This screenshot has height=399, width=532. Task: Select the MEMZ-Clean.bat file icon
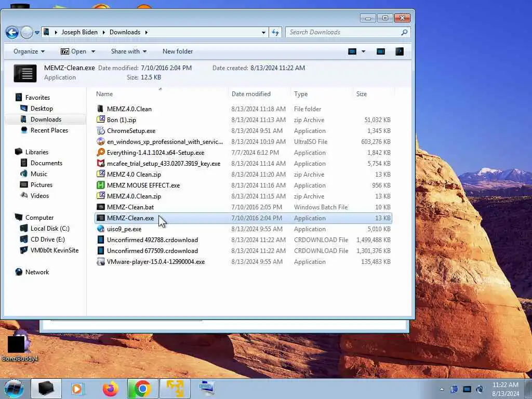[x=100, y=207]
